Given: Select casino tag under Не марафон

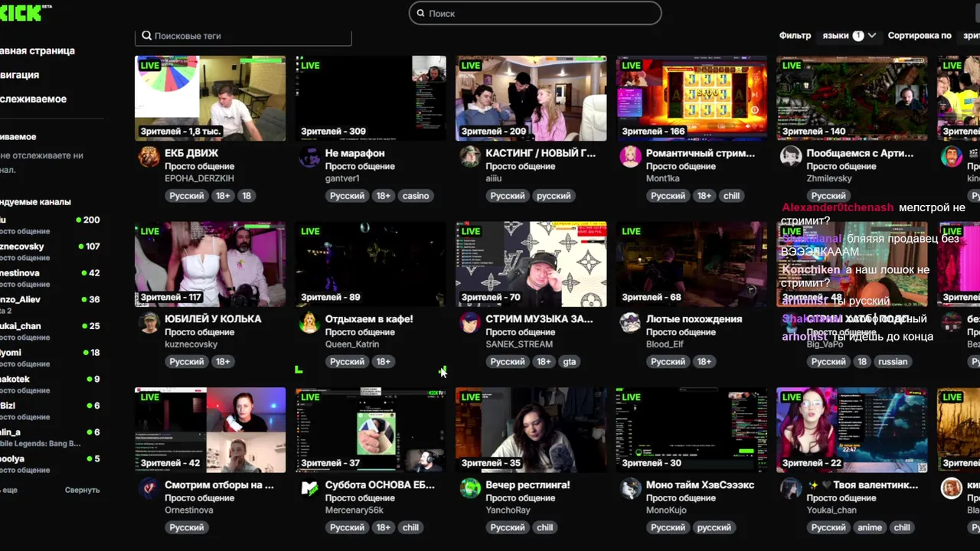Looking at the screenshot, I should [x=416, y=196].
